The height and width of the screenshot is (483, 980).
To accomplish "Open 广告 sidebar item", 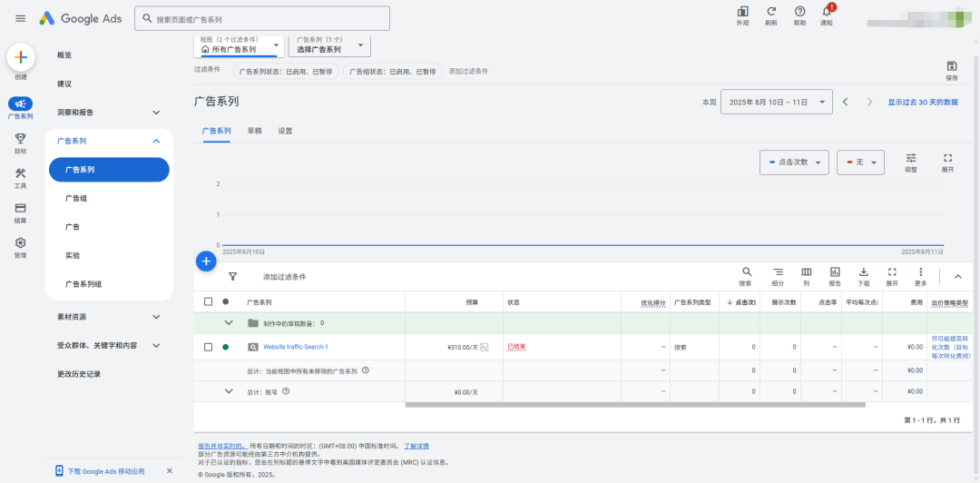I will (x=73, y=227).
